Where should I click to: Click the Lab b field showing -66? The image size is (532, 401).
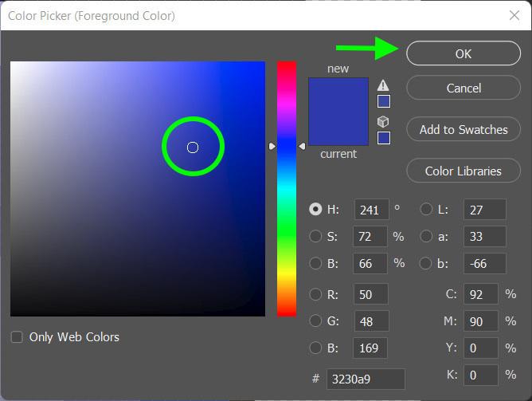click(x=485, y=263)
